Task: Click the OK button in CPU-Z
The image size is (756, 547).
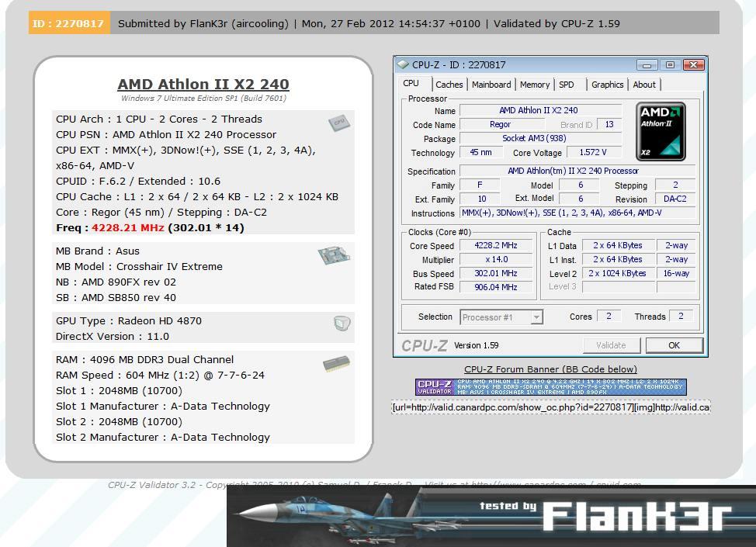Action: 674,345
